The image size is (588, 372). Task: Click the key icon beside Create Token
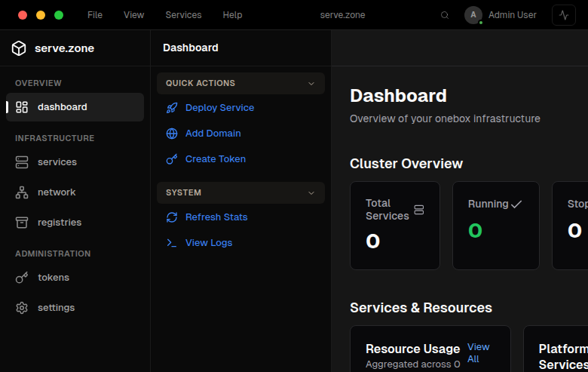click(x=172, y=159)
